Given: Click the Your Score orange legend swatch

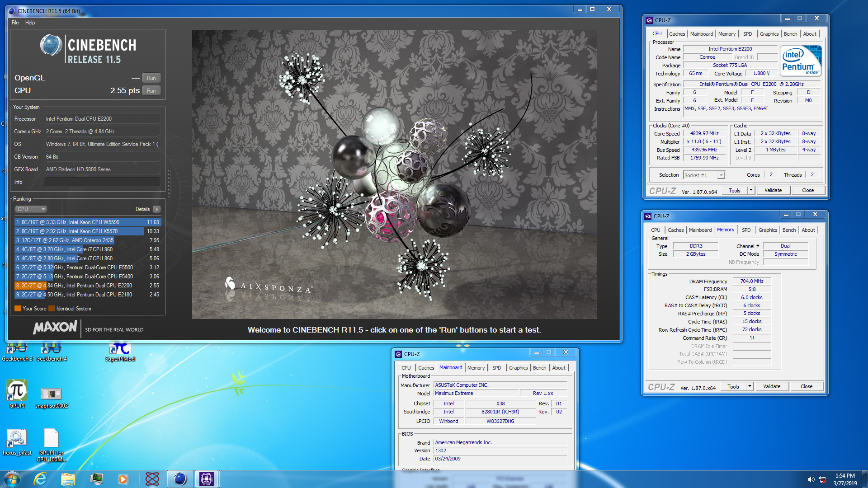Looking at the screenshot, I should point(18,309).
